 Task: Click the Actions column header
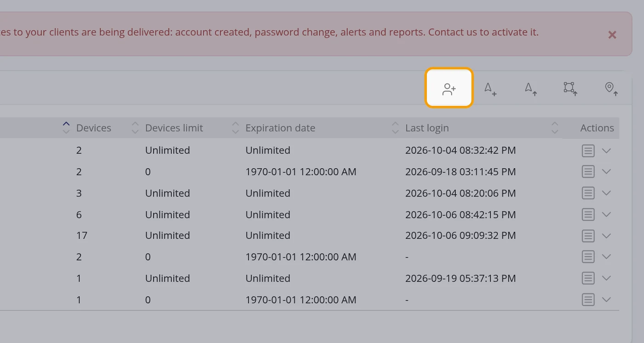[x=597, y=128]
